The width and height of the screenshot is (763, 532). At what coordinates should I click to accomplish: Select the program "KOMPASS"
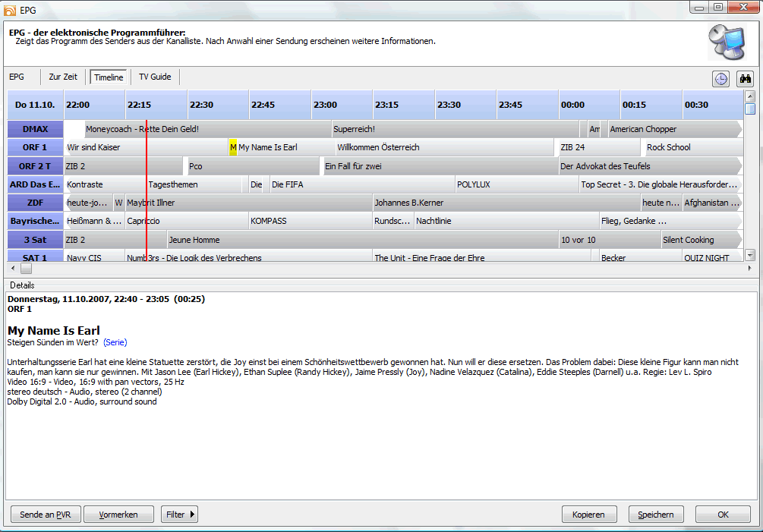pyautogui.click(x=311, y=221)
